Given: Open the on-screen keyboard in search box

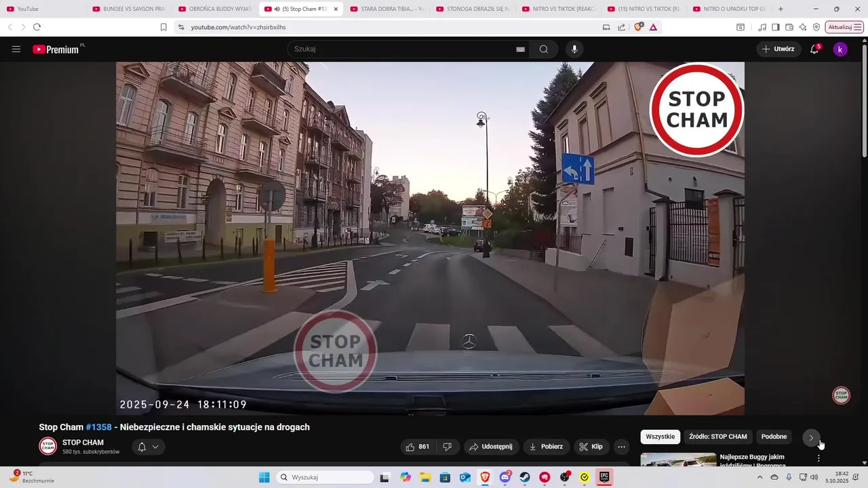Looking at the screenshot, I should pos(520,49).
